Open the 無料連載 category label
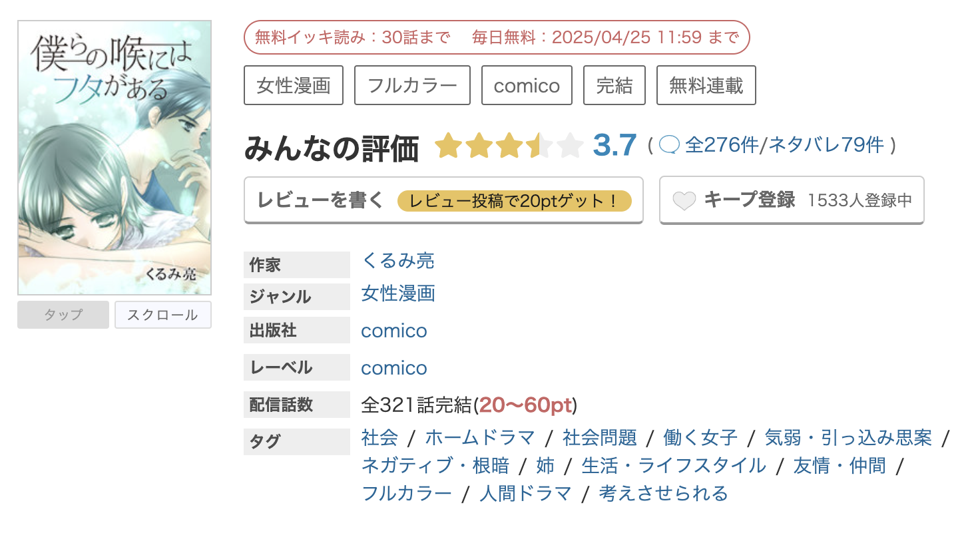 point(706,85)
